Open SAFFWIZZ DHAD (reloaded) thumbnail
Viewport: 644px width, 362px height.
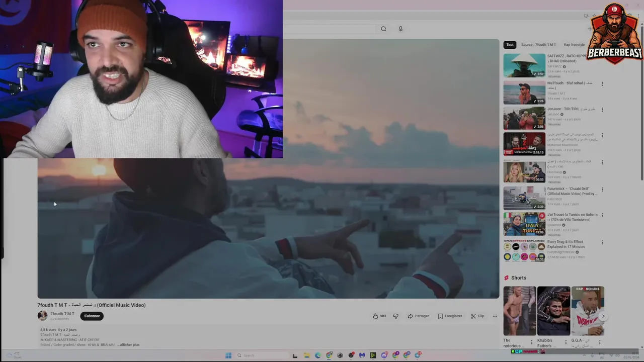[524, 65]
